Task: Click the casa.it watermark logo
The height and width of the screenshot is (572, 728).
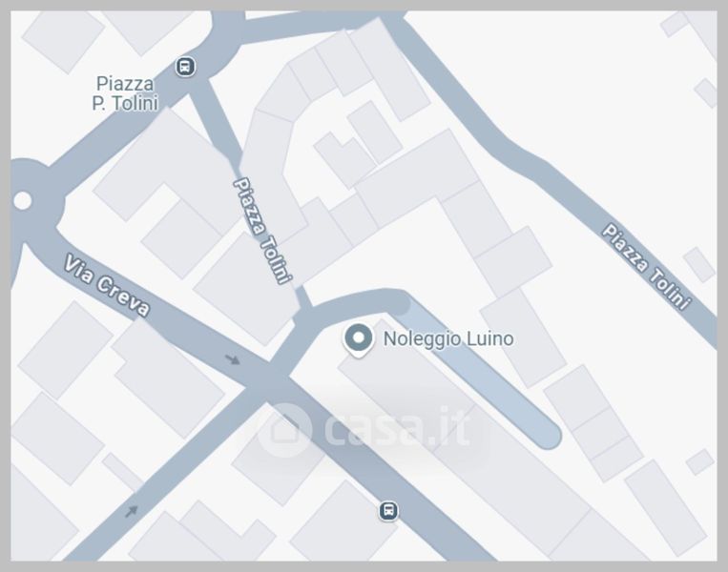Action: pyautogui.click(x=364, y=429)
